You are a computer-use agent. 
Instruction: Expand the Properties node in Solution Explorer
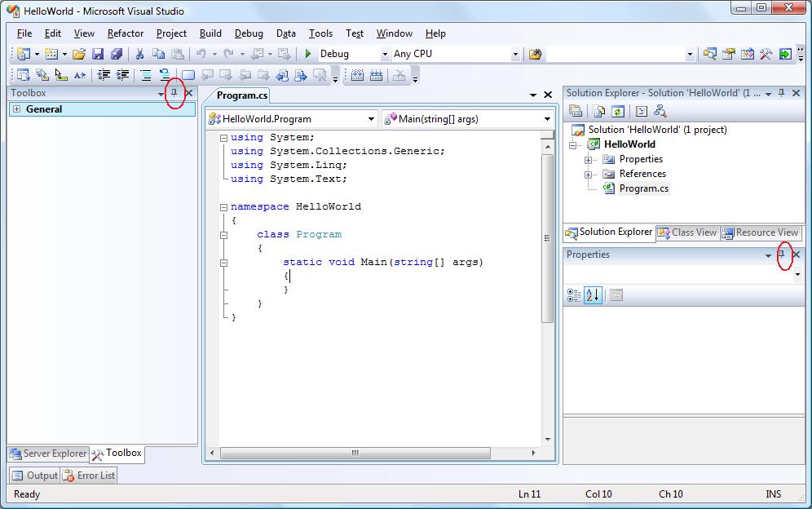[x=589, y=160]
